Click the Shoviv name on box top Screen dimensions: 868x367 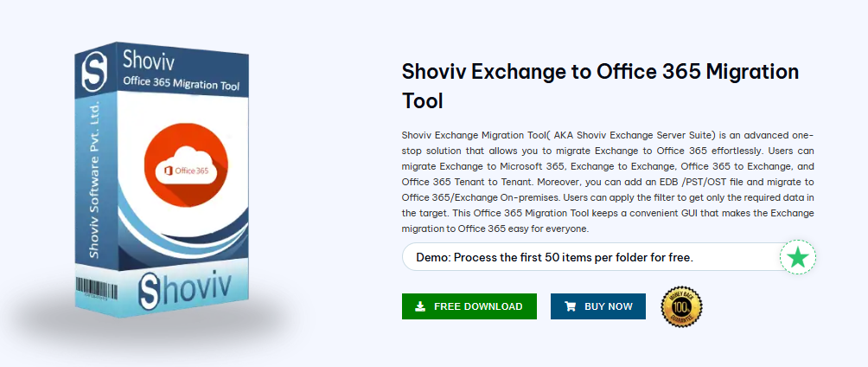tap(147, 59)
